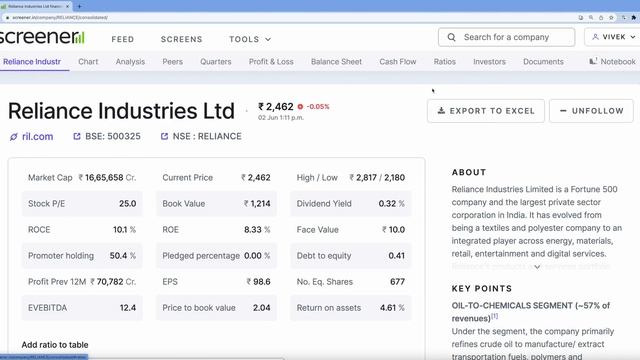Select the Reliance Industr tab
640x360 pixels.
tap(32, 62)
